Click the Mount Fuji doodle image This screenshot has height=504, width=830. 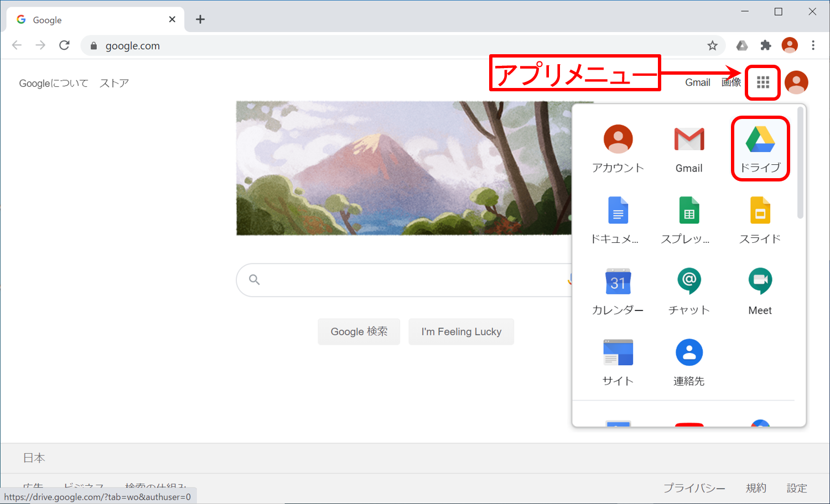pyautogui.click(x=404, y=168)
